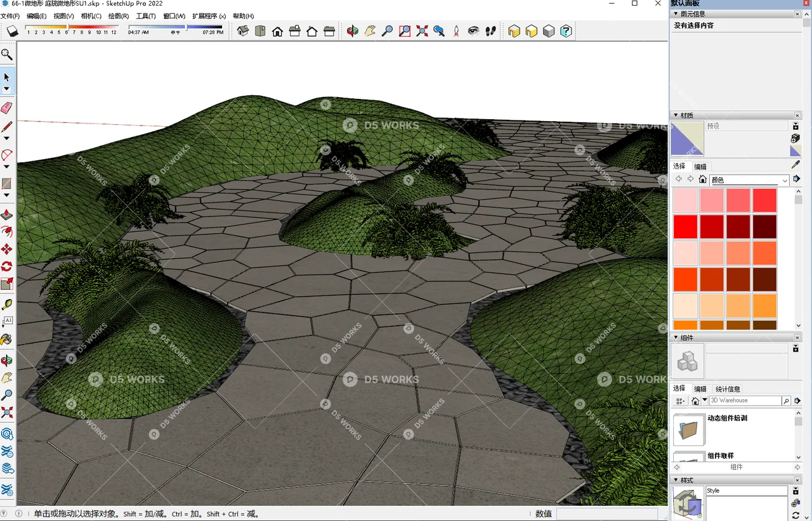Select the Look Around (eye) tool
The image size is (812, 521).
click(x=473, y=30)
